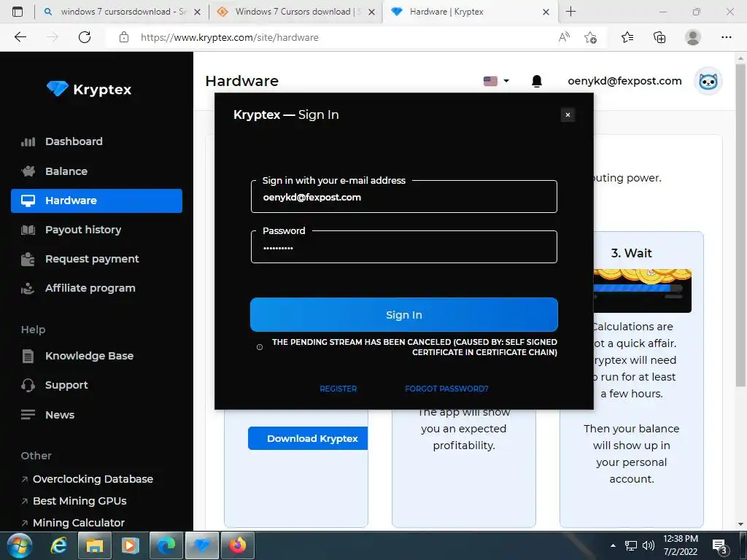Click the page vertical scrollbar
Screen dimensions: 747x560
[740, 224]
